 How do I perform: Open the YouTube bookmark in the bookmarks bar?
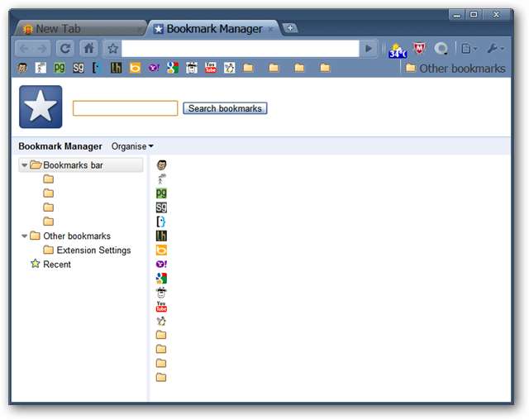210,68
